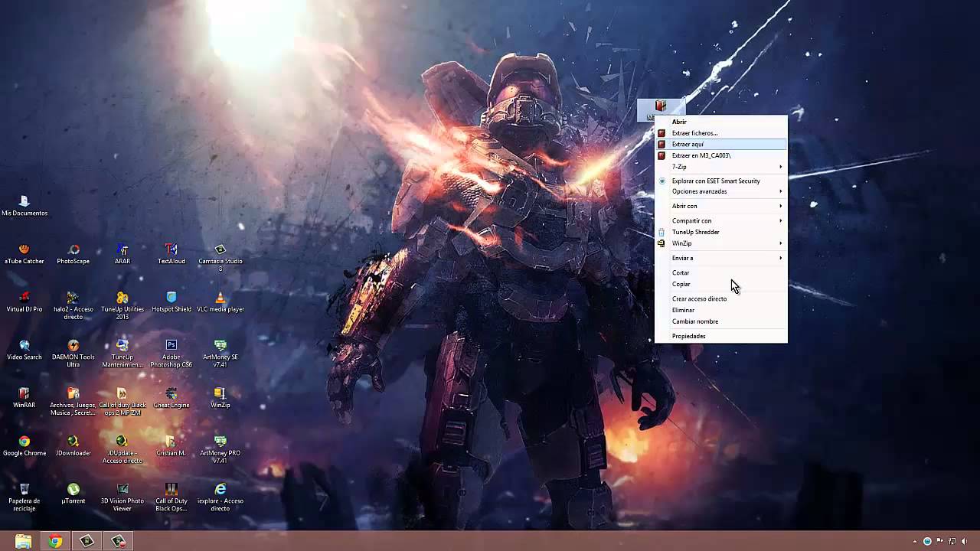980x551 pixels.
Task: Choose Extraer aquí in context menu
Action: coord(720,144)
